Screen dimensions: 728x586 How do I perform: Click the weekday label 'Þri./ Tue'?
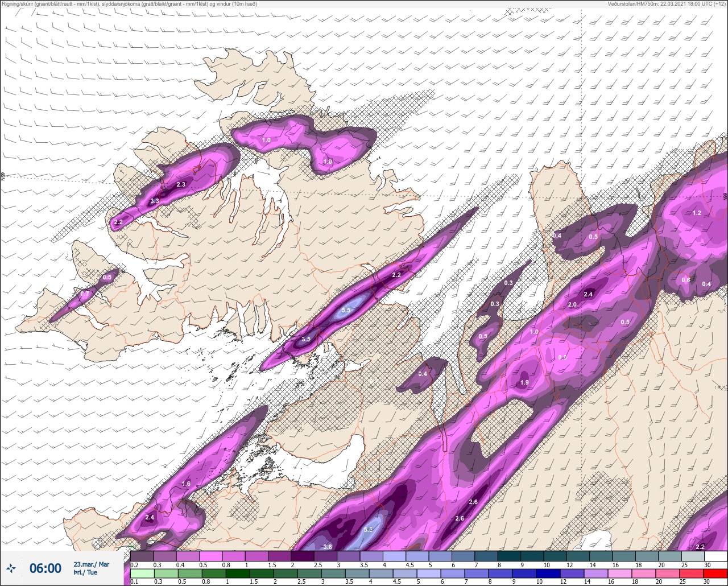click(x=85, y=572)
